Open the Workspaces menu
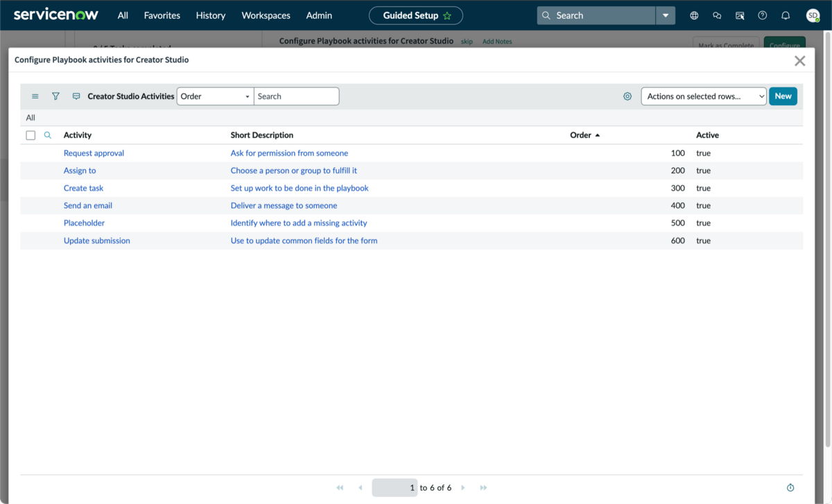This screenshot has width=832, height=504. click(266, 15)
